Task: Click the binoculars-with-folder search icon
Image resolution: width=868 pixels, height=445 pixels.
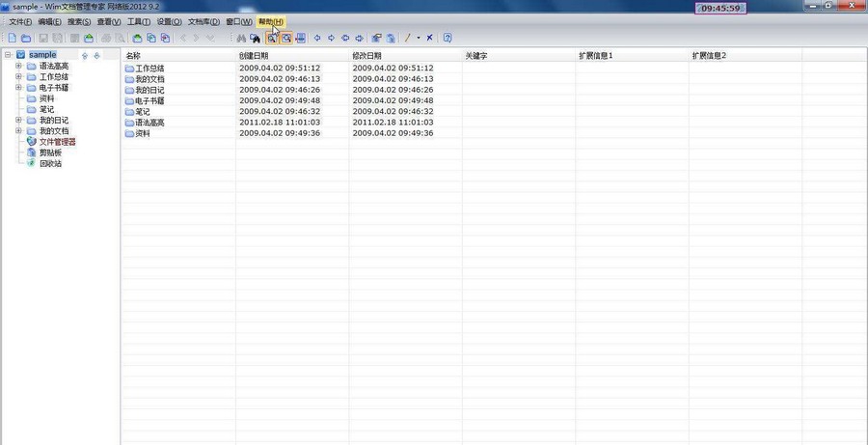Action: [255, 39]
